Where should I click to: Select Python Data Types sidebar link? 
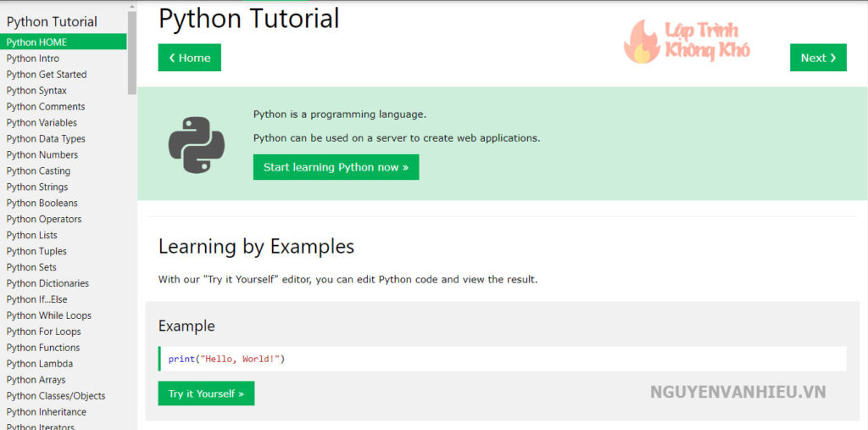pos(46,139)
